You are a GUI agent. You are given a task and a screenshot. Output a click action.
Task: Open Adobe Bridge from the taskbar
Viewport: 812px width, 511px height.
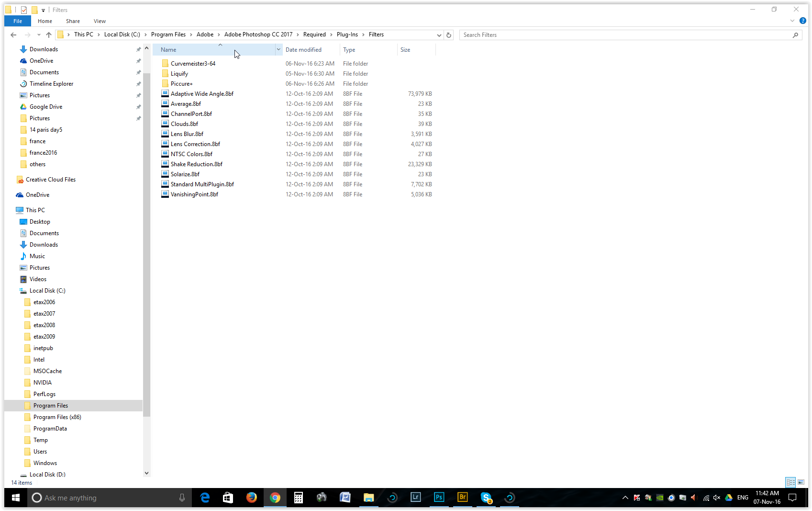coord(462,498)
